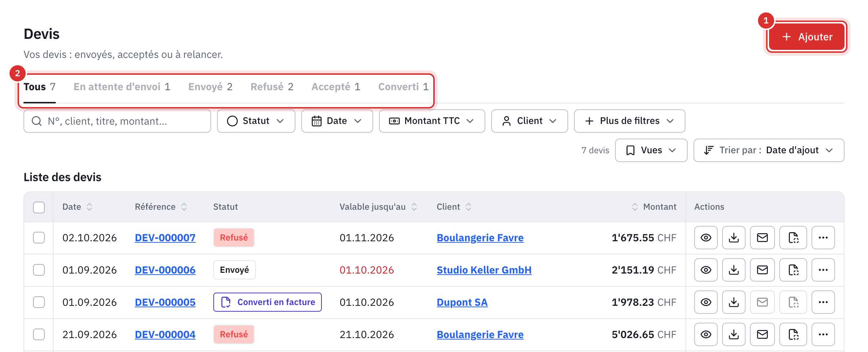The image size is (868, 352).
Task: Switch to the Envoyé tab
Action: 210,87
